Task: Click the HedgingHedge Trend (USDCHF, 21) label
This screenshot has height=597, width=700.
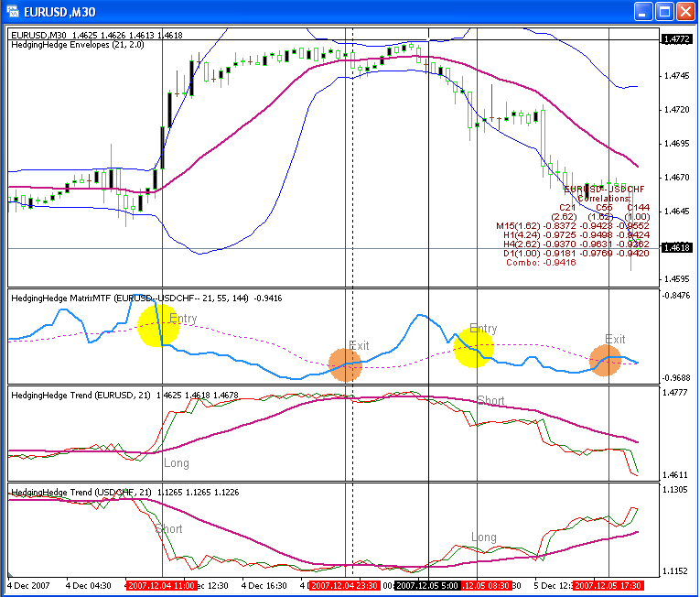Action: [81, 492]
